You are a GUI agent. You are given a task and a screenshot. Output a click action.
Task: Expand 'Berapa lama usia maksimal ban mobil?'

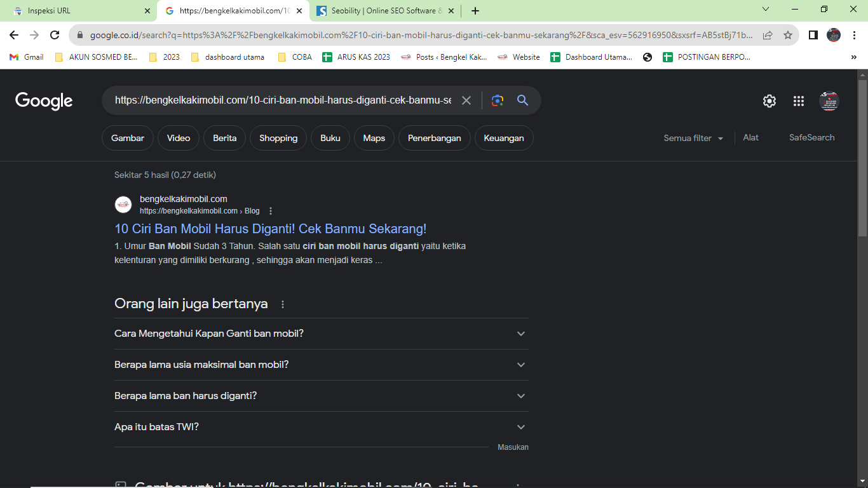point(322,365)
